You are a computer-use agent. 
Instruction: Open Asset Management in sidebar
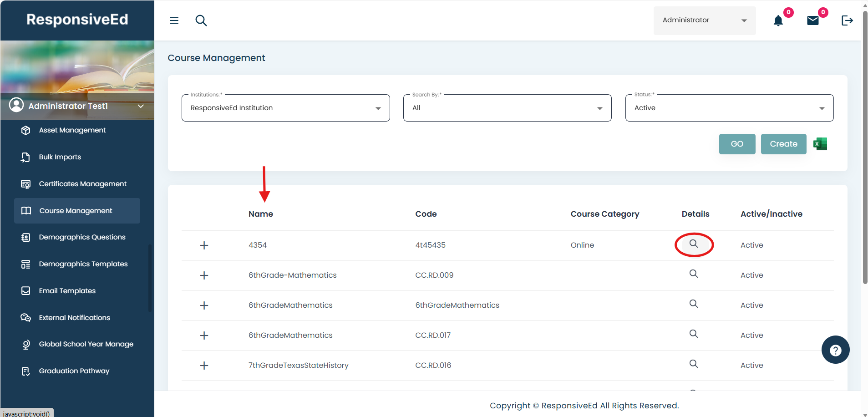pos(72,130)
